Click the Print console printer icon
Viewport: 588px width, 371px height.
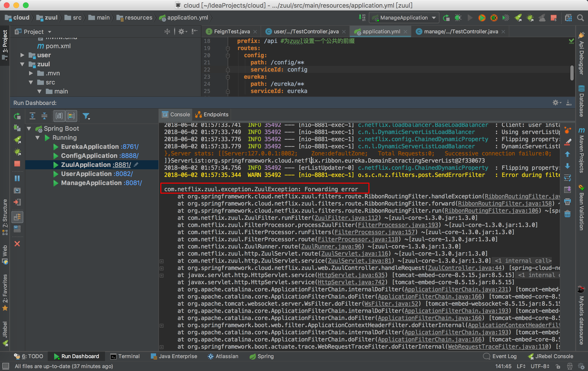click(x=567, y=202)
